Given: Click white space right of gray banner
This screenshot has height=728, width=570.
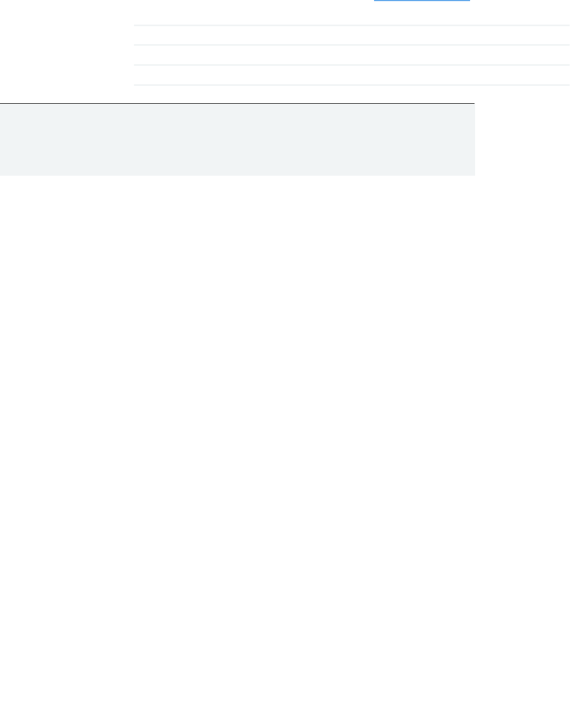Looking at the screenshot, I should 522,139.
